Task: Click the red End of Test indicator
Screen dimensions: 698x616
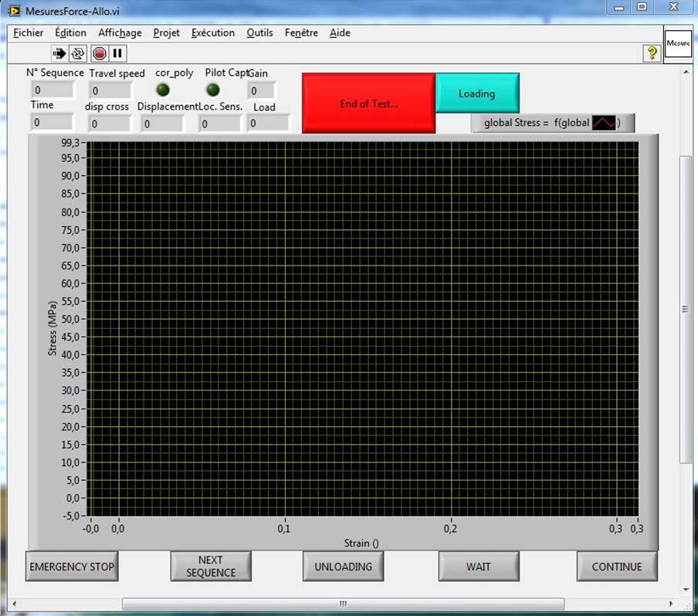Action: 368,103
